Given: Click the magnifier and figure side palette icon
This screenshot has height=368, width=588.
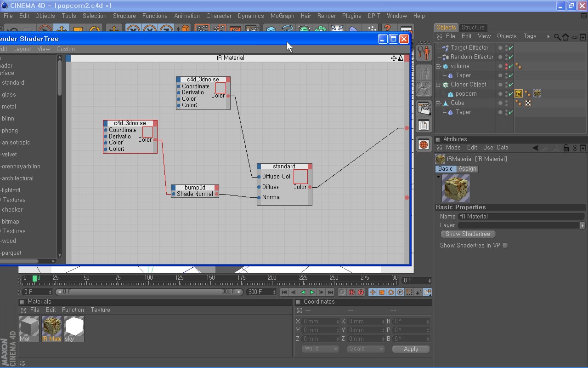Looking at the screenshot, I should pyautogui.click(x=424, y=53).
